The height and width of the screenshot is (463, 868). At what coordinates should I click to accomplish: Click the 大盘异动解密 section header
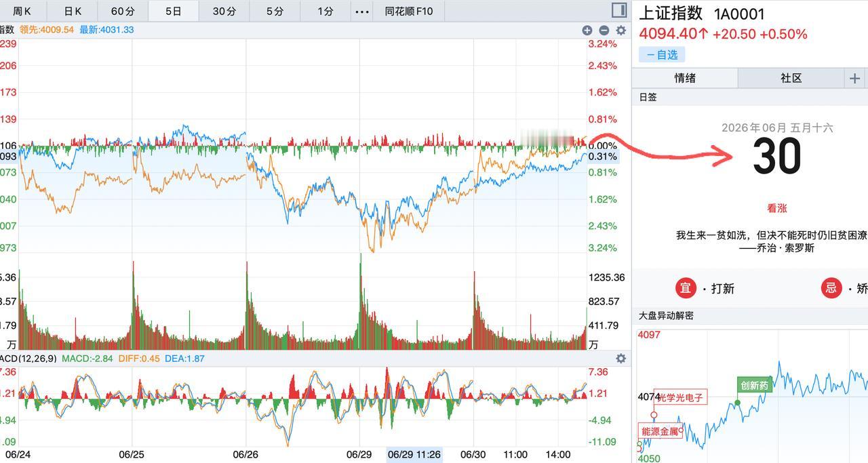[666, 316]
